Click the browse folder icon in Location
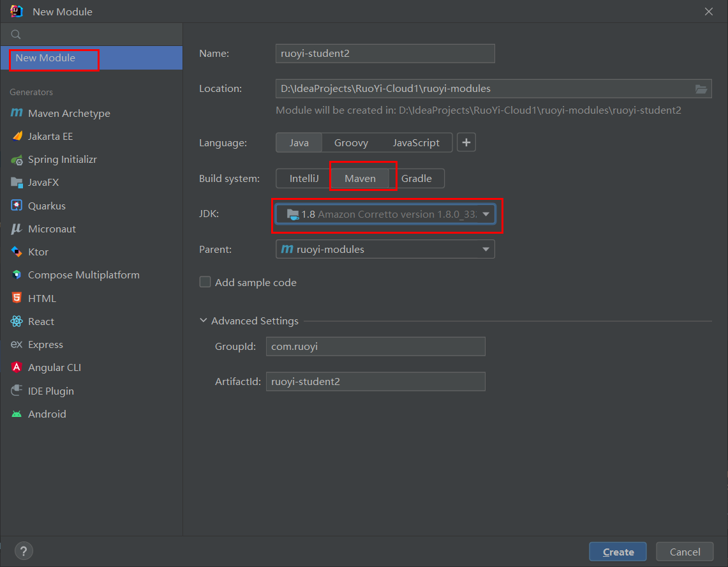728x567 pixels. (x=701, y=89)
